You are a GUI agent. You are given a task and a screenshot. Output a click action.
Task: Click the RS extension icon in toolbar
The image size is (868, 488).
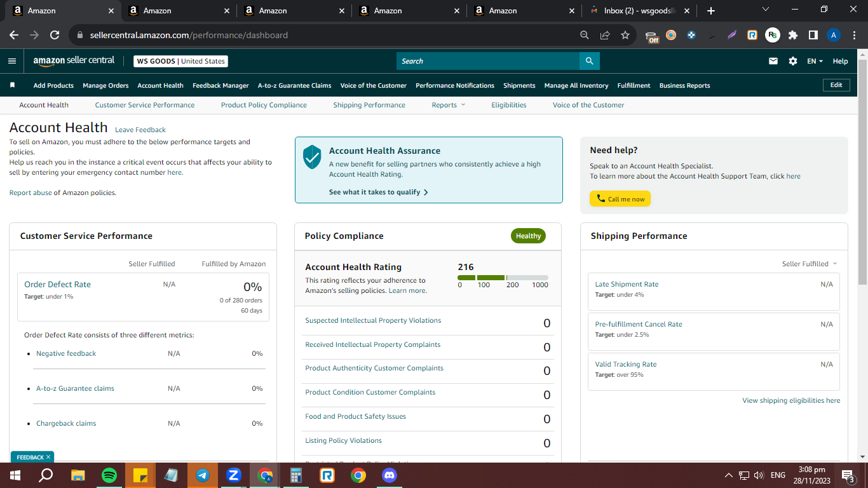point(773,35)
